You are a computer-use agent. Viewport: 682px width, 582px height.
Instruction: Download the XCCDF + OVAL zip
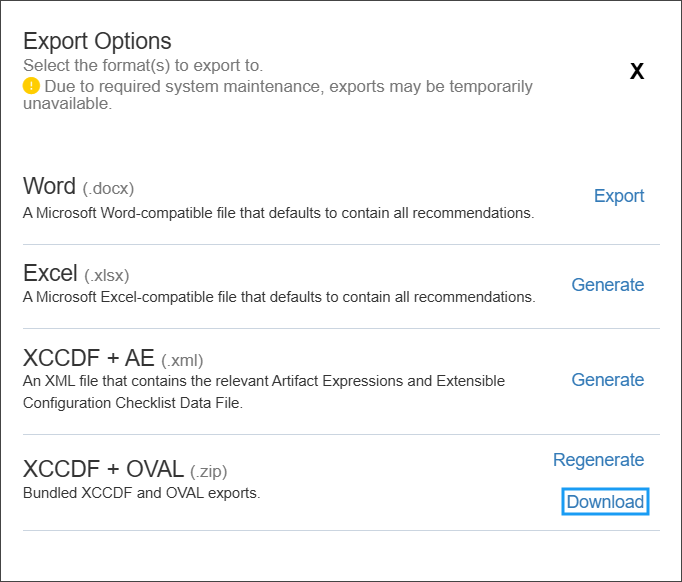(605, 502)
